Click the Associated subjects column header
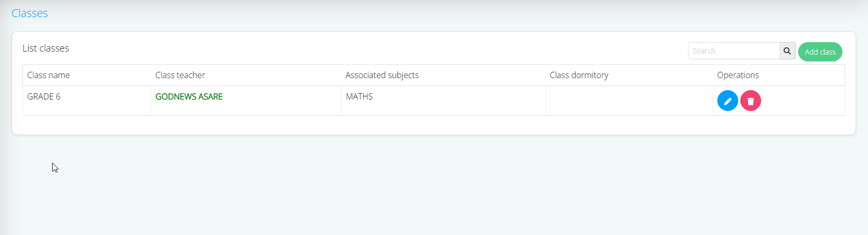Viewport: 868px width, 235px height. tap(382, 75)
